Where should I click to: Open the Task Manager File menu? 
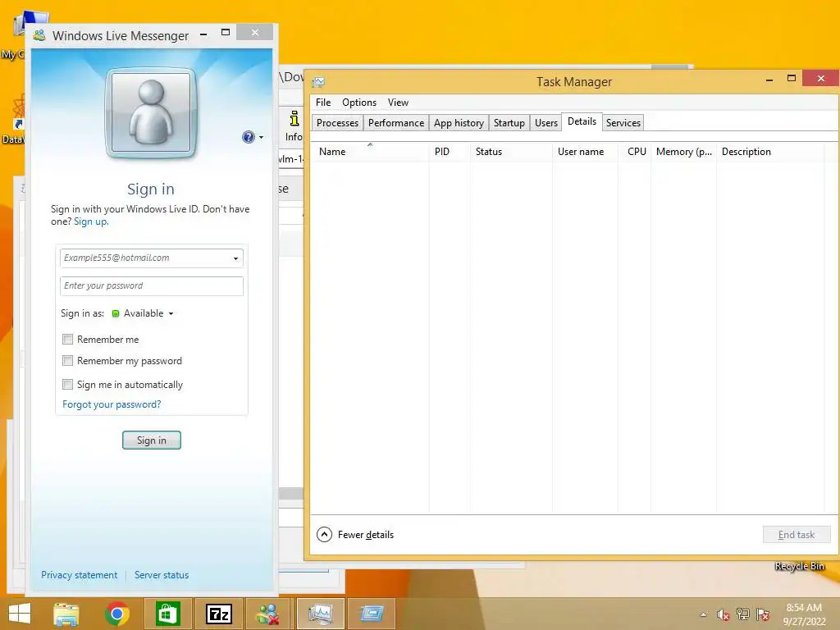[x=323, y=103]
